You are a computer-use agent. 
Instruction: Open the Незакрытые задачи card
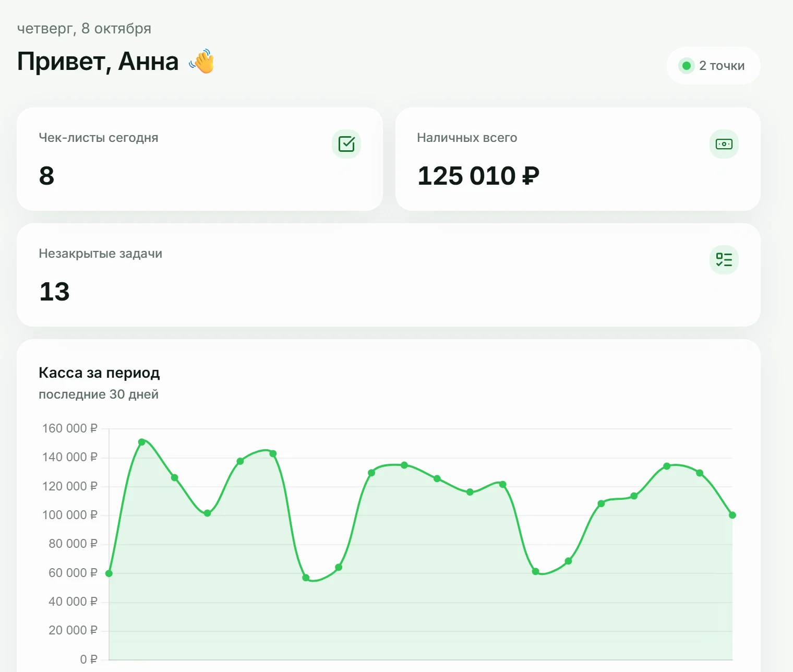(389, 275)
